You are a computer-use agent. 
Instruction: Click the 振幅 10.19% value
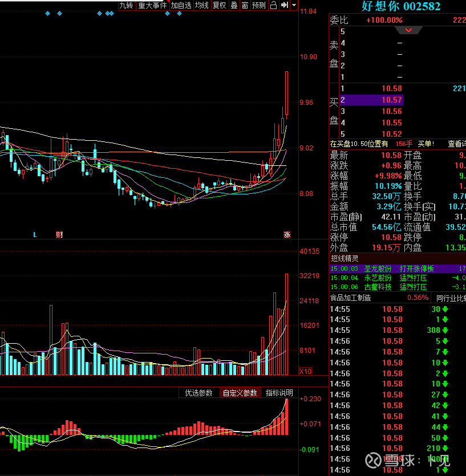tap(388, 186)
